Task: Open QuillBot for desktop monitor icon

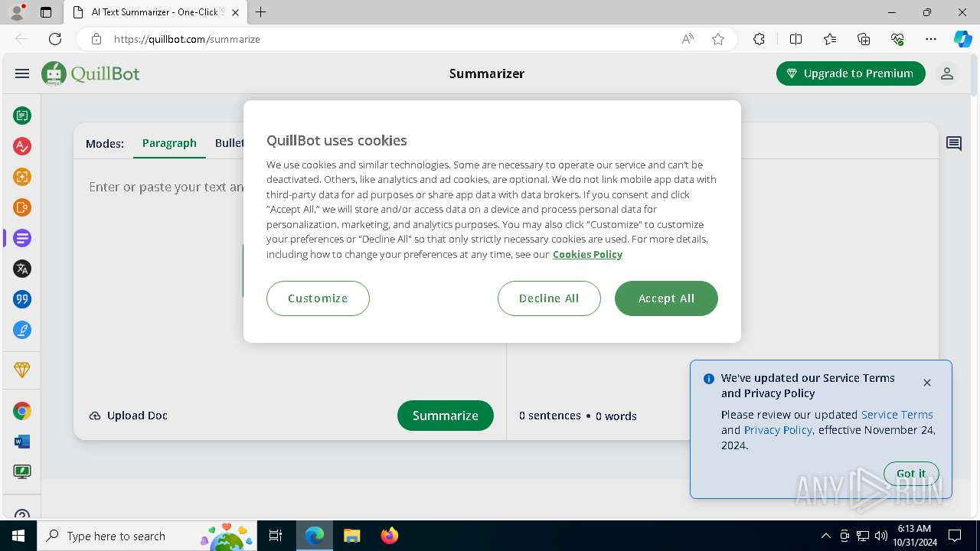Action: point(22,472)
